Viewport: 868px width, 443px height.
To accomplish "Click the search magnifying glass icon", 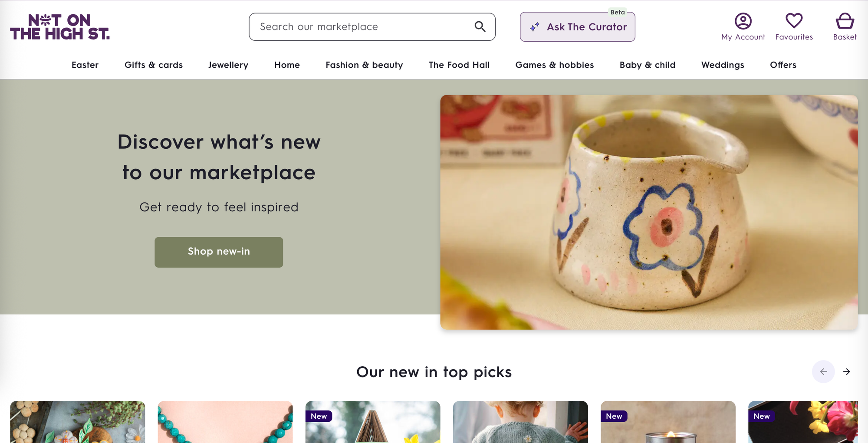I will [x=480, y=26].
